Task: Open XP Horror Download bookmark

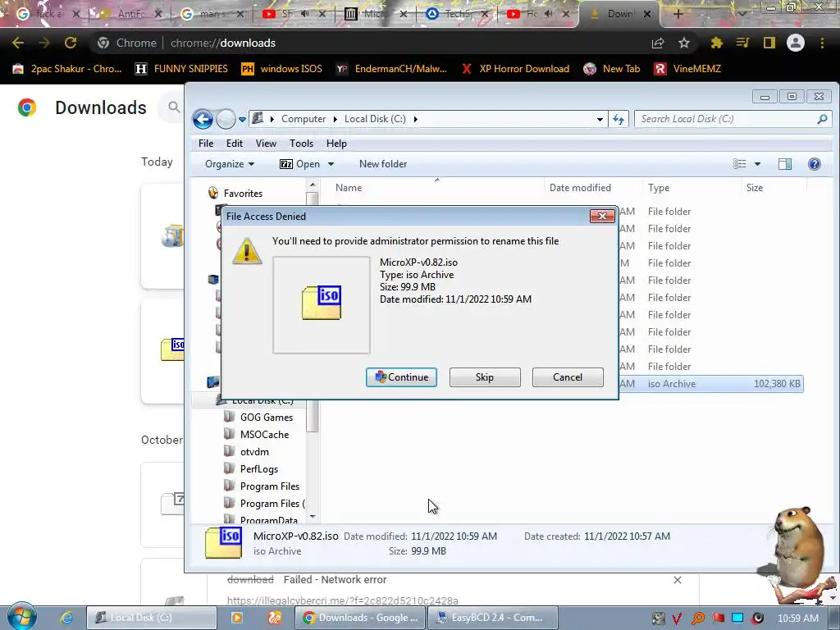Action: (515, 69)
